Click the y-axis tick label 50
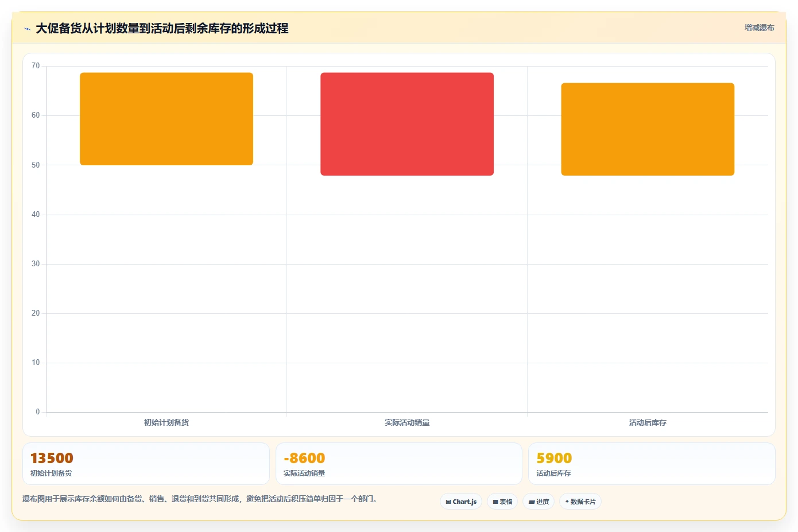The width and height of the screenshot is (798, 532). click(x=36, y=165)
